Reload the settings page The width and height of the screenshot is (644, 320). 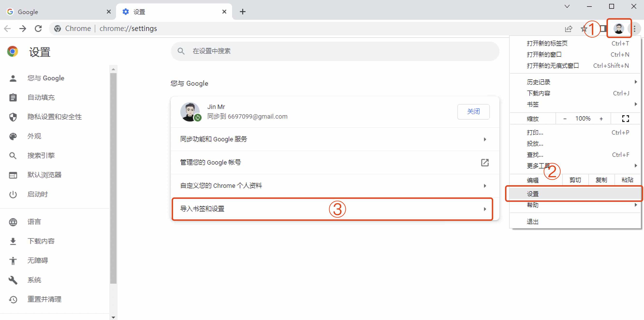click(38, 29)
